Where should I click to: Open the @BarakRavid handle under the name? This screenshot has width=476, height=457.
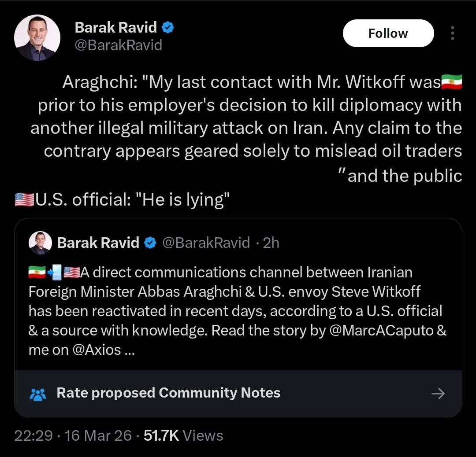point(119,45)
